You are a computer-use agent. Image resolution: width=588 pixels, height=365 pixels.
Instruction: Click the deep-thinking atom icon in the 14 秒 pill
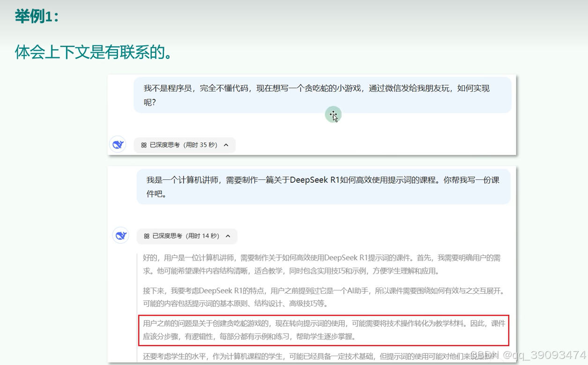(147, 236)
